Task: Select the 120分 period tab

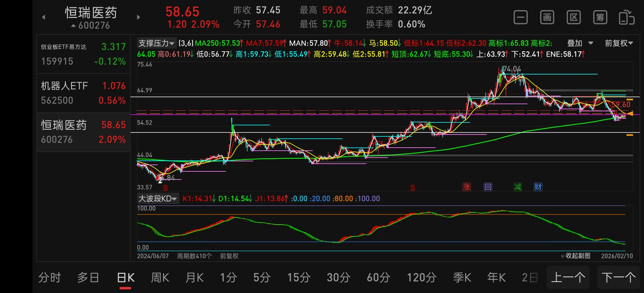Action: [422, 278]
